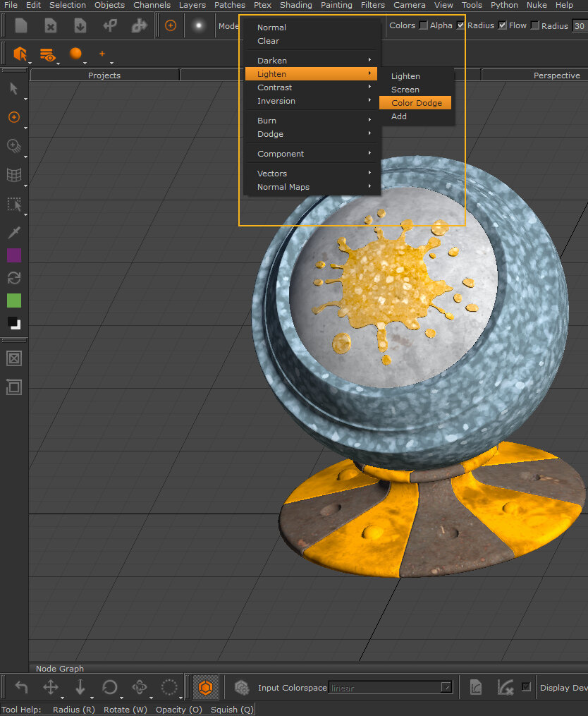588x716 pixels.
Task: Toggle the Radius checkbox after Alpha
Action: (x=460, y=25)
